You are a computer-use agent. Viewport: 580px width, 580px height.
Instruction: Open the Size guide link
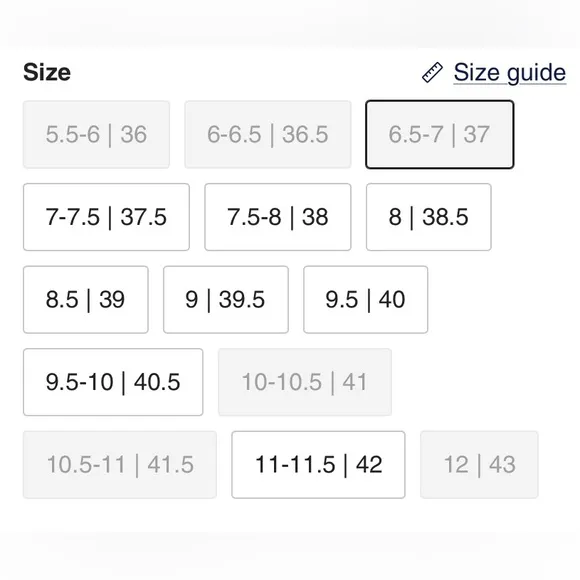(509, 72)
